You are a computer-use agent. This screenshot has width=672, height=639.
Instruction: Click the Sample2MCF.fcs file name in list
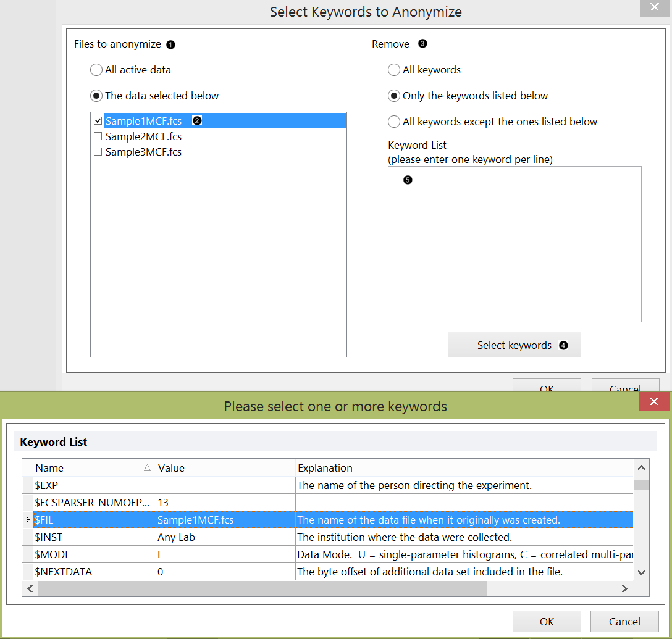pos(143,136)
